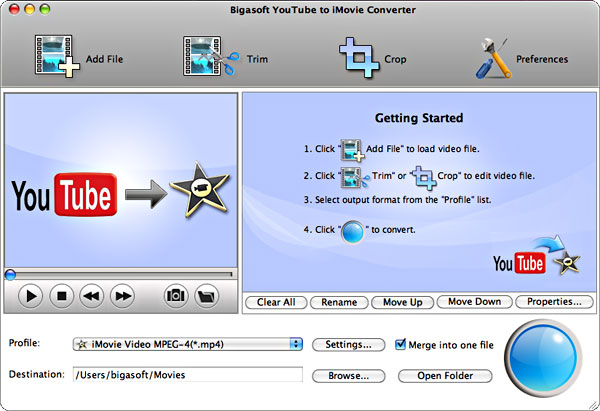600x411 pixels.
Task: Open the Trim tool
Action: coord(212,57)
